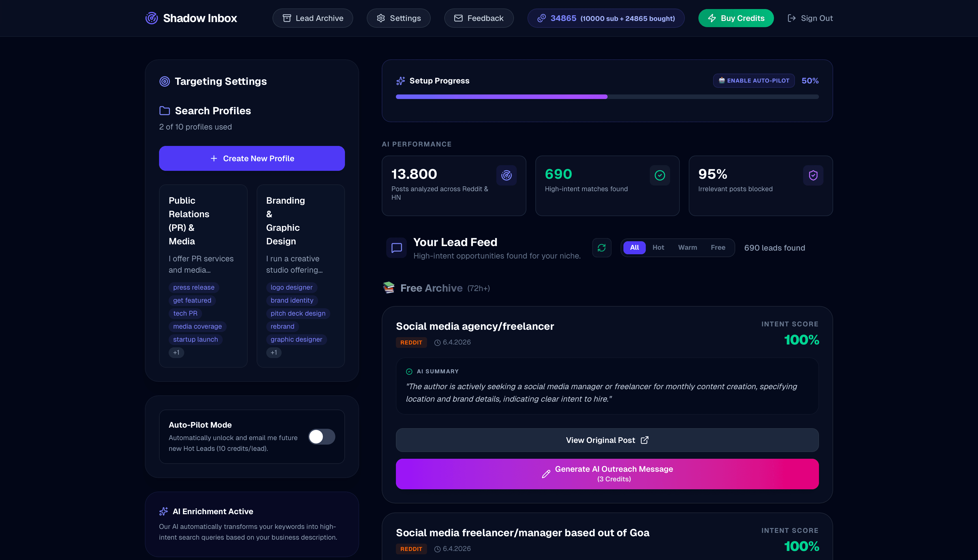Click REDDIT badge on Social media agency/freelancer lead
Image resolution: width=978 pixels, height=560 pixels.
[411, 343]
